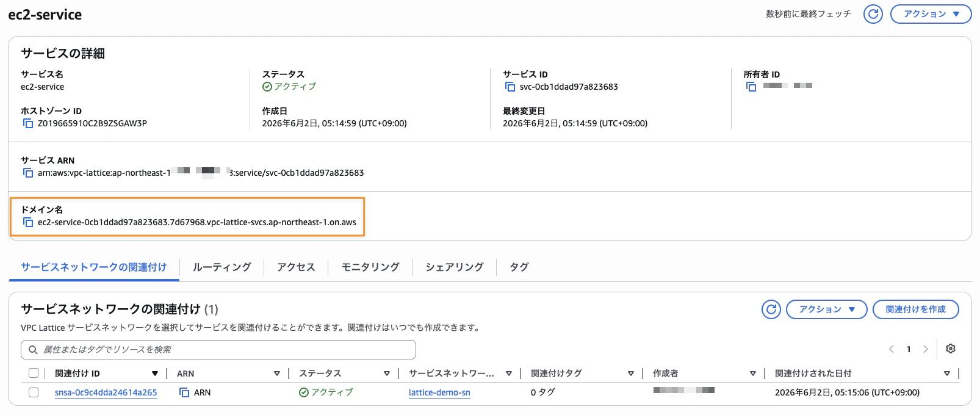
Task: Sort by 関連付けされた日付 column
Action: pyautogui.click(x=947, y=374)
